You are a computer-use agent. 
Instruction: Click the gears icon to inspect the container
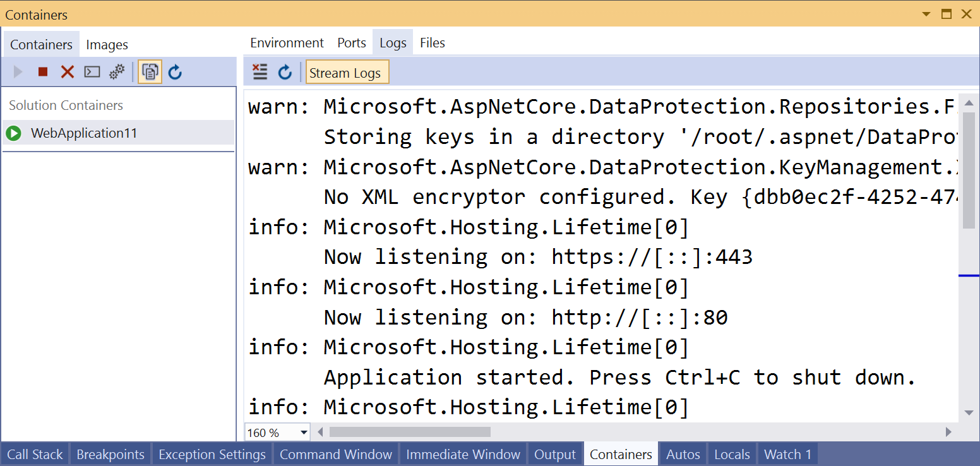coord(116,71)
